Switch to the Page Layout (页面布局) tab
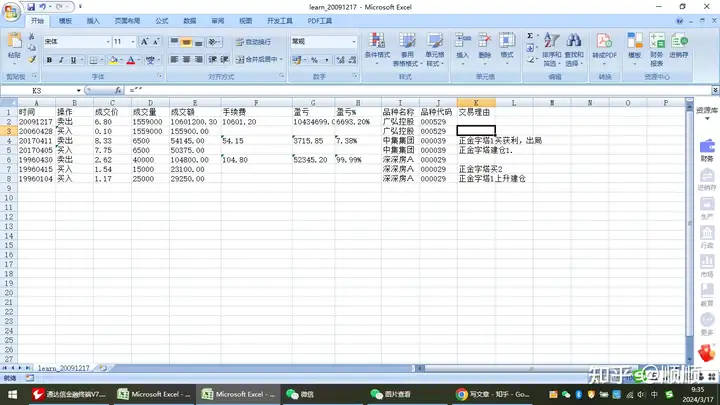 coord(127,21)
